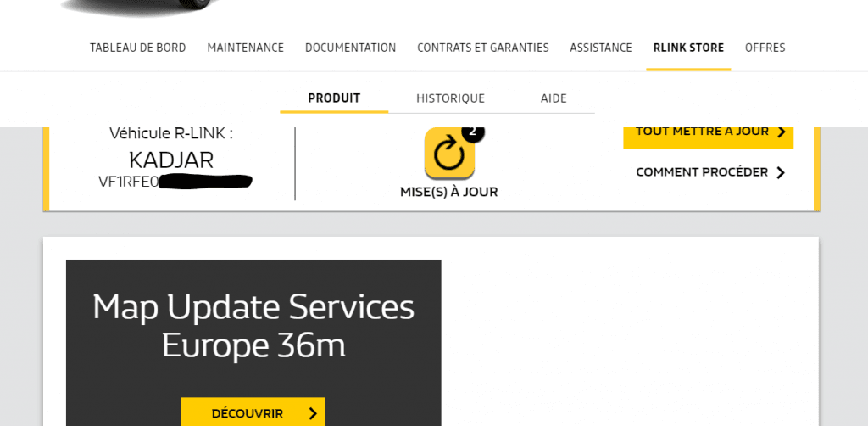The image size is (868, 426).
Task: Click the arrow beside Comment Procéder
Action: pos(781,172)
